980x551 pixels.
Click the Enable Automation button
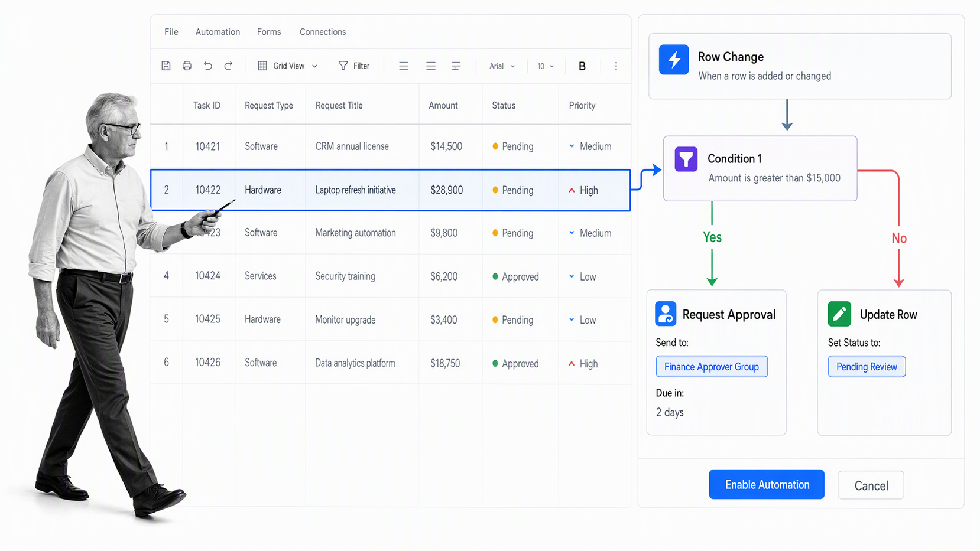pos(767,484)
